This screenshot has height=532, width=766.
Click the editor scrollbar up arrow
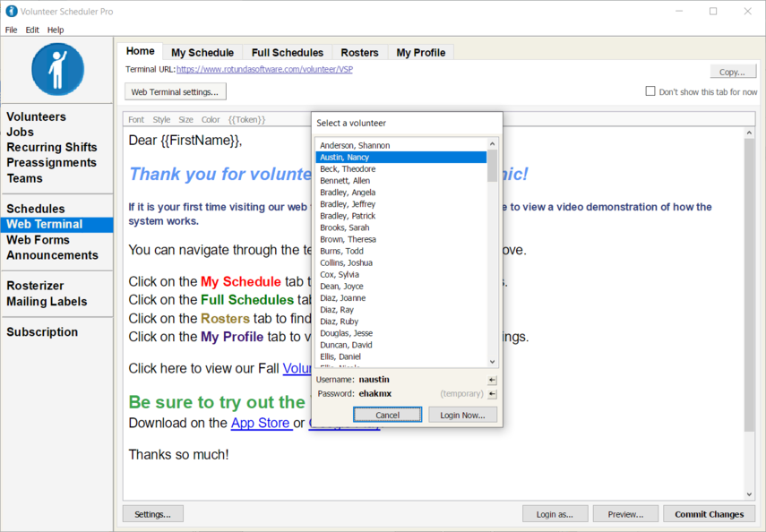point(749,133)
